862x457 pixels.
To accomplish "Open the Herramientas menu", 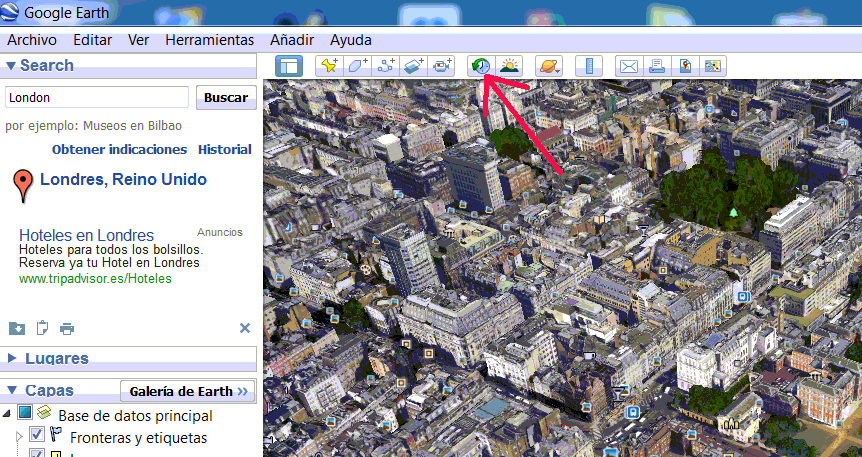I will pyautogui.click(x=209, y=40).
